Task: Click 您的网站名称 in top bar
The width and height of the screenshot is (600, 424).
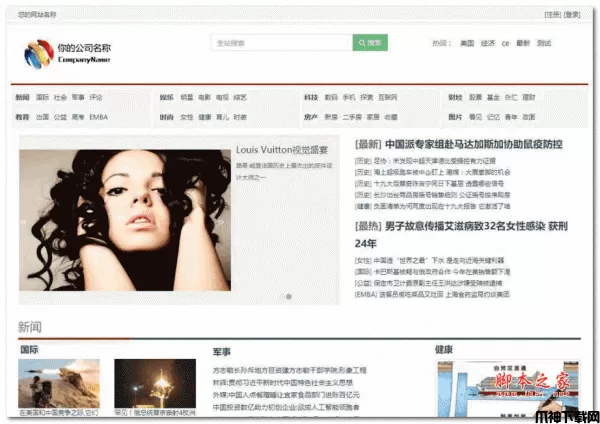Action: 37,15
